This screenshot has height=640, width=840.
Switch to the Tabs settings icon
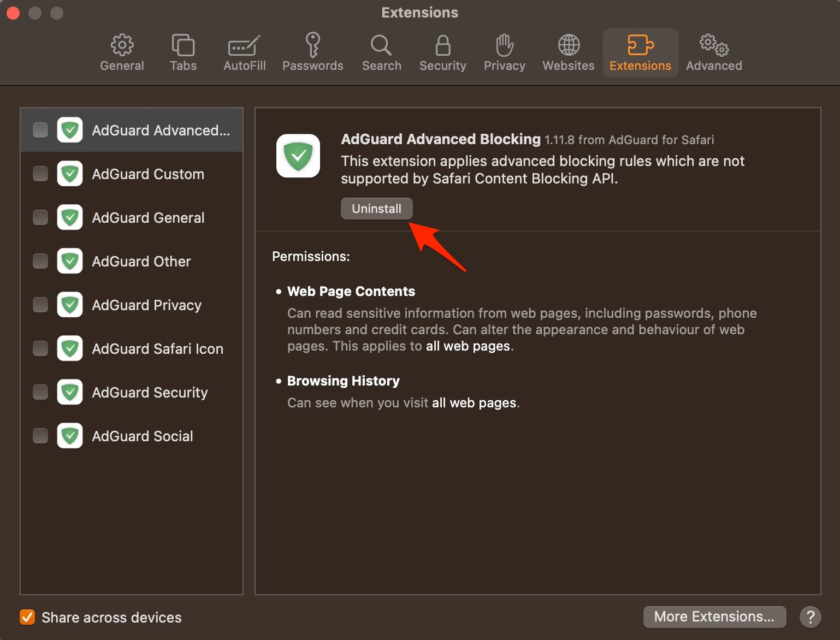(183, 52)
